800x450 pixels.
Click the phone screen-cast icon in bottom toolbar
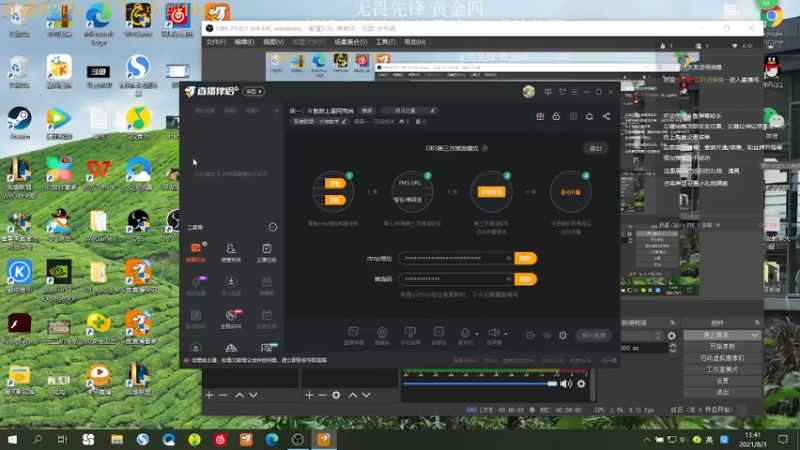click(x=410, y=335)
